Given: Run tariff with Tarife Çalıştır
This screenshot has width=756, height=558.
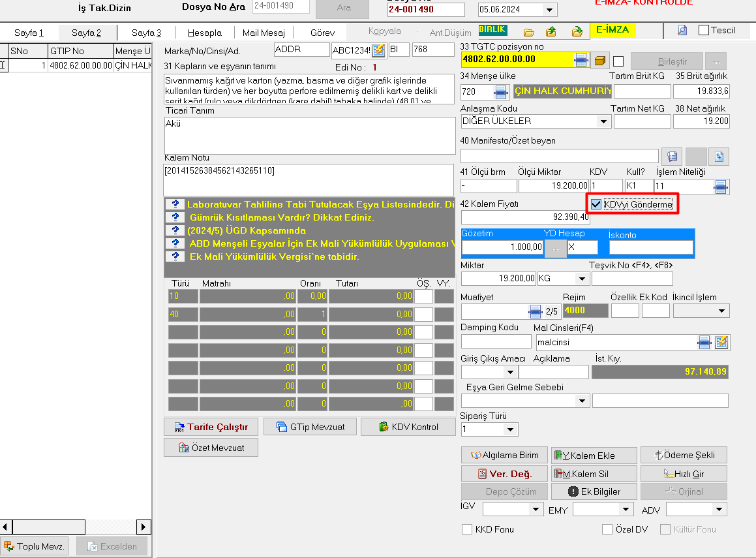Looking at the screenshot, I should click(211, 427).
